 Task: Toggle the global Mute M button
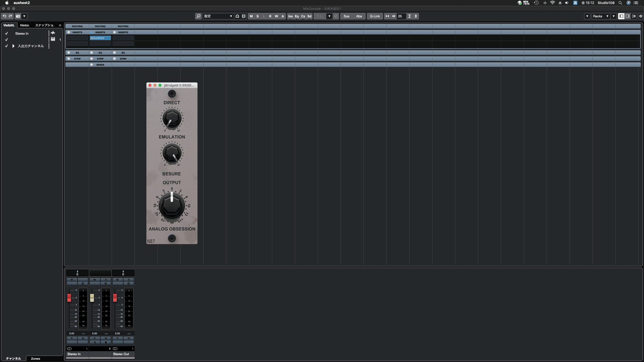(x=251, y=16)
